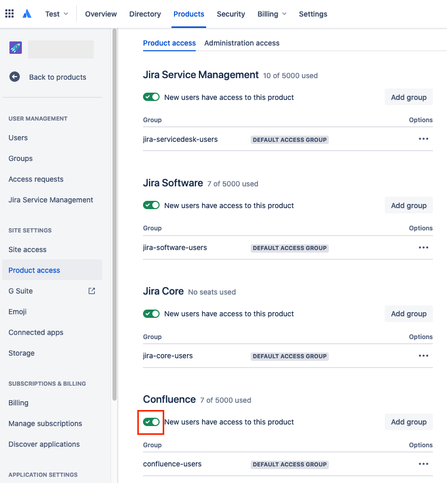Screen dimensions: 447x483
Task: Expand the Billing menu in top navigation
Action: pos(272,14)
